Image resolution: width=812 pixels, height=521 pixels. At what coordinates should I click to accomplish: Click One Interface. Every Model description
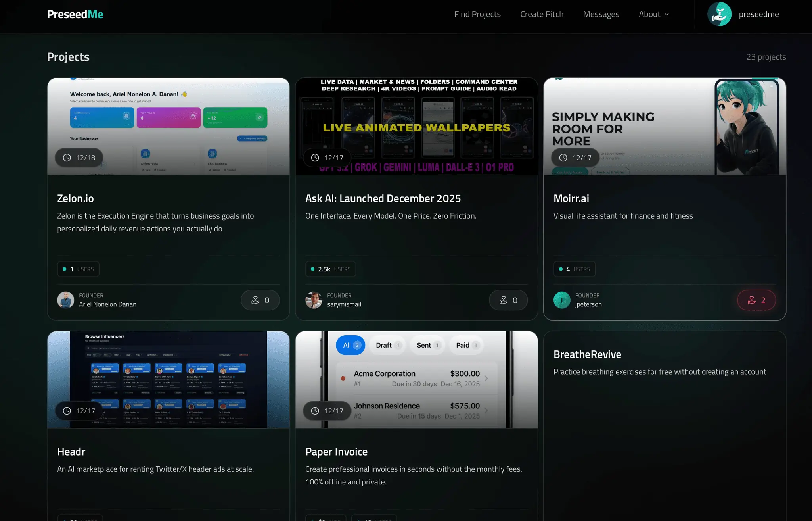tap(391, 216)
